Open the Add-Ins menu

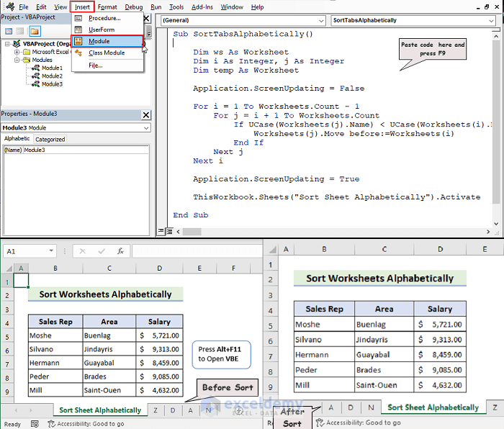click(x=202, y=7)
